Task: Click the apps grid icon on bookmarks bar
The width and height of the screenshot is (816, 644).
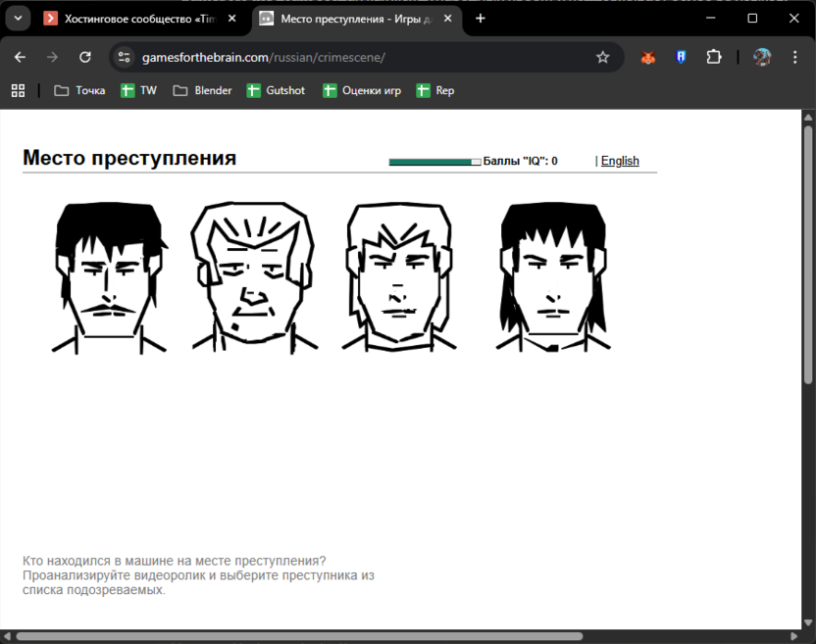Action: [18, 90]
